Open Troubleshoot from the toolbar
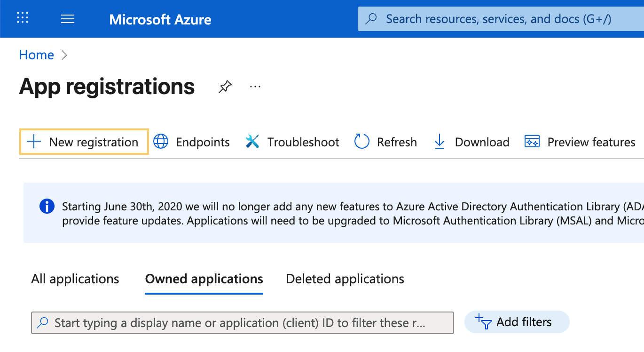644x352 pixels. tap(292, 142)
